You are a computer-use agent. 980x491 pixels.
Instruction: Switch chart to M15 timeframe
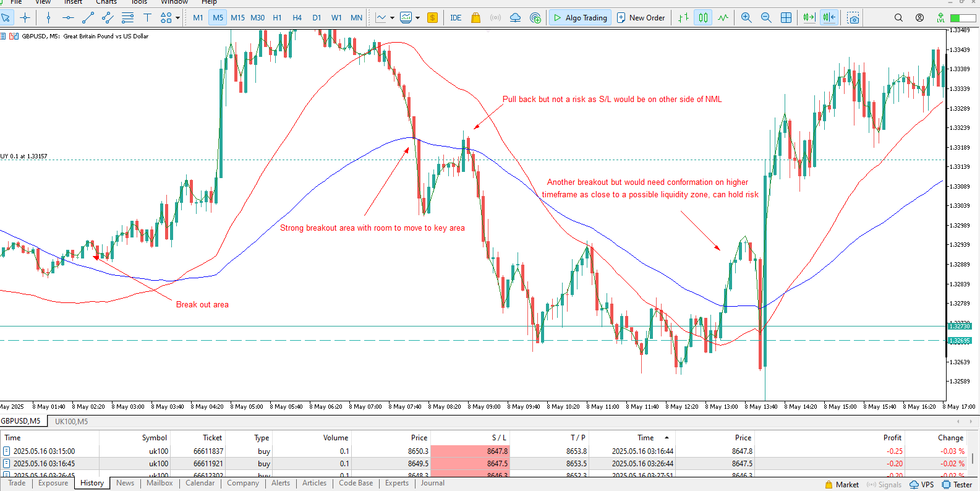pyautogui.click(x=237, y=18)
